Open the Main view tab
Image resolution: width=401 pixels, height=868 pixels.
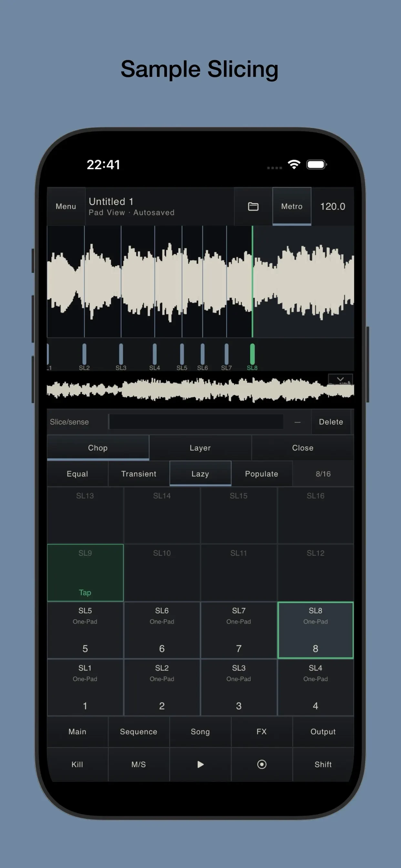click(77, 731)
